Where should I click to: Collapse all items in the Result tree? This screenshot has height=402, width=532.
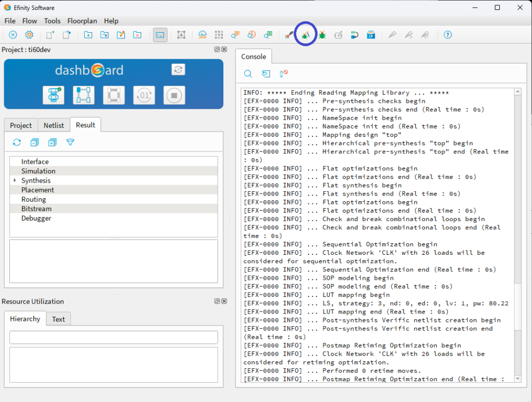(35, 142)
